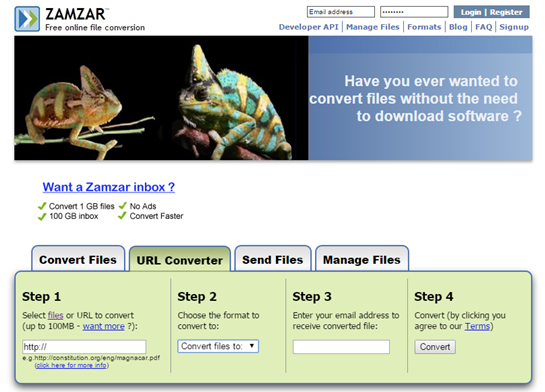Click the 'files' link in Step 1
Screen dimensions: 545x392
tap(56, 315)
